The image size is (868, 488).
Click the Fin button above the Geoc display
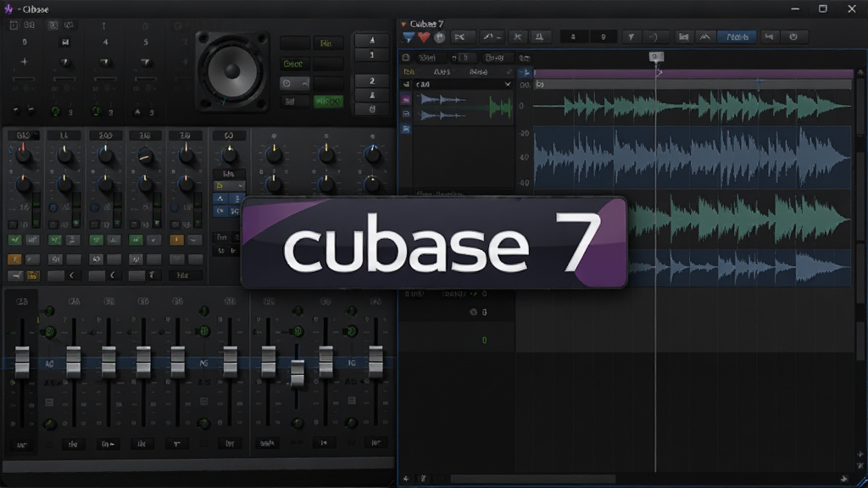coord(328,43)
